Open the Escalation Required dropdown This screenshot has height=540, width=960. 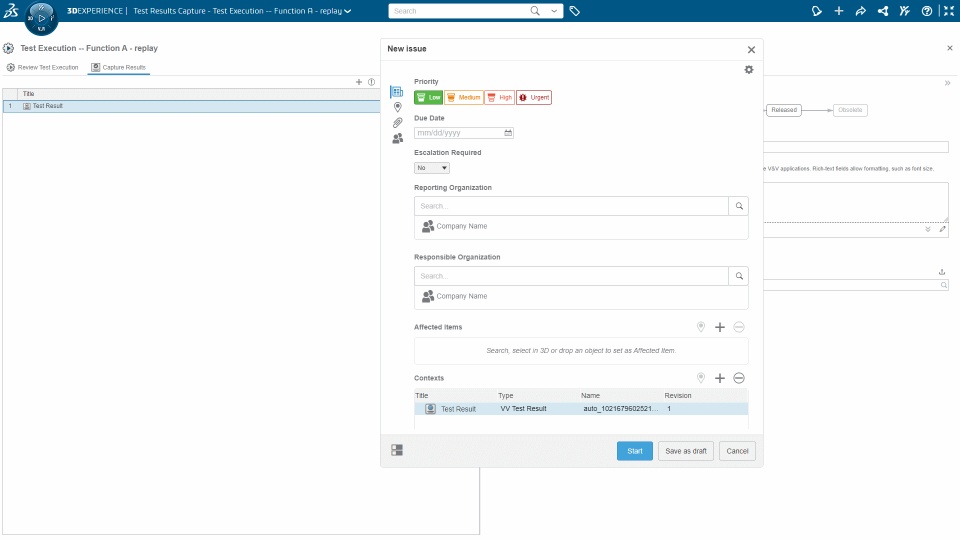pos(432,168)
